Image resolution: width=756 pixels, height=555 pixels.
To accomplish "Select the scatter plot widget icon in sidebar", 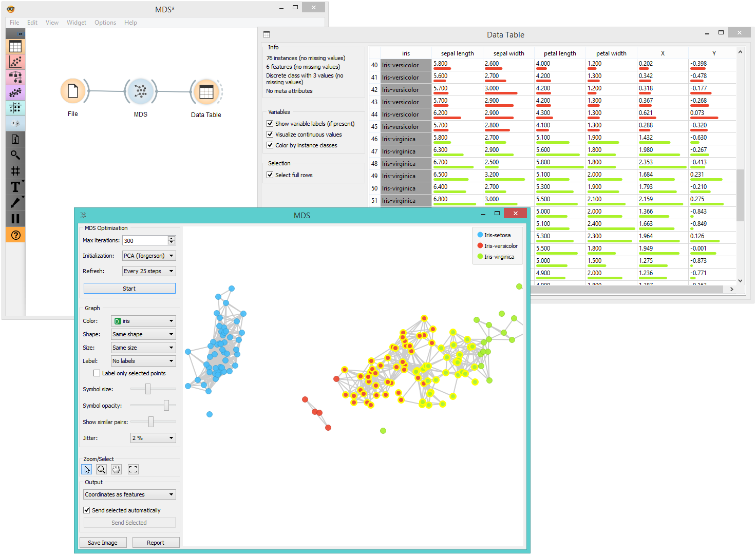I will (15, 62).
